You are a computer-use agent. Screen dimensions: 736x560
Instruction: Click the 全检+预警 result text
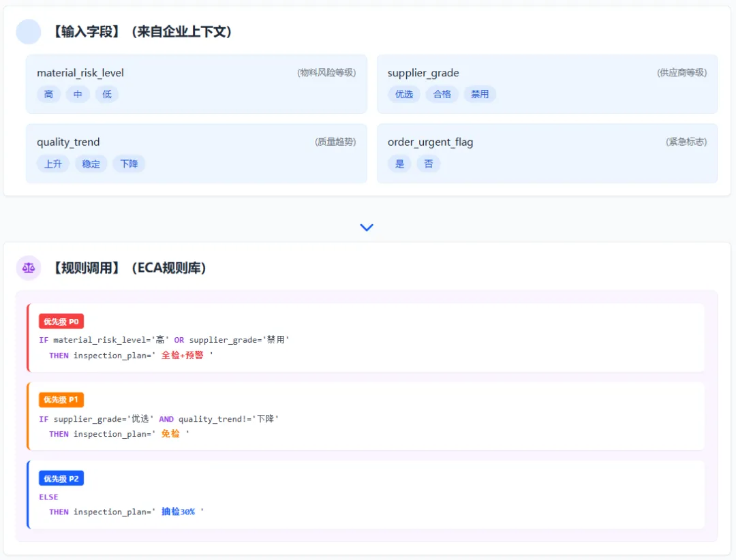pos(183,356)
